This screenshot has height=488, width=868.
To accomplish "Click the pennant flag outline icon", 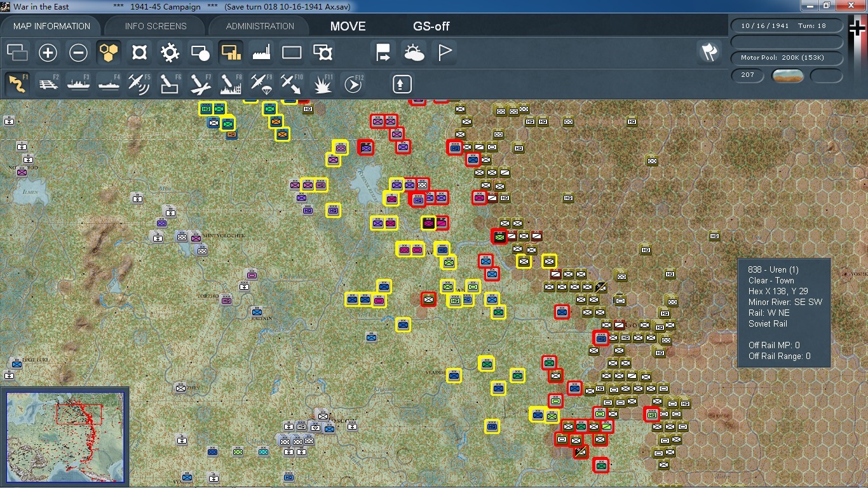I will pos(444,53).
